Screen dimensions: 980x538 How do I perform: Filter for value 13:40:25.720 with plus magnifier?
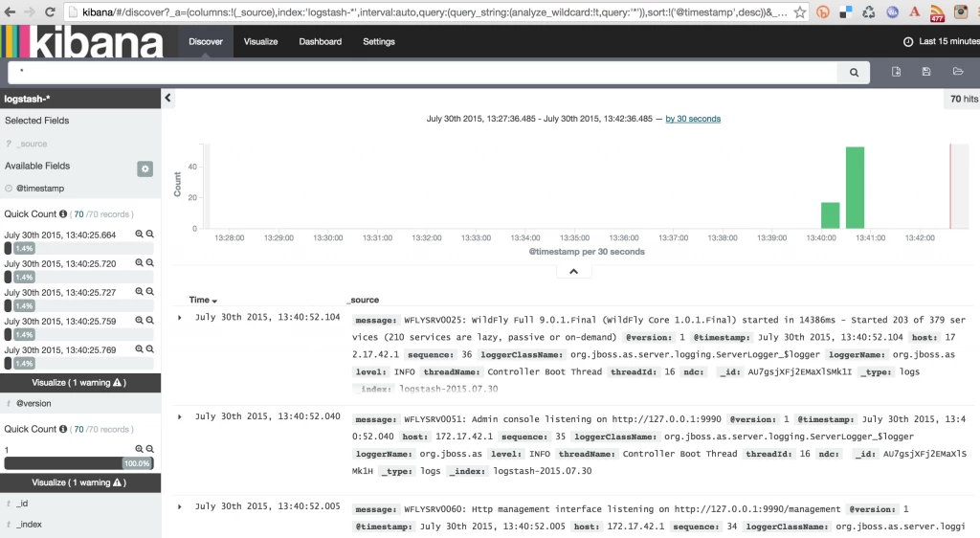140,263
